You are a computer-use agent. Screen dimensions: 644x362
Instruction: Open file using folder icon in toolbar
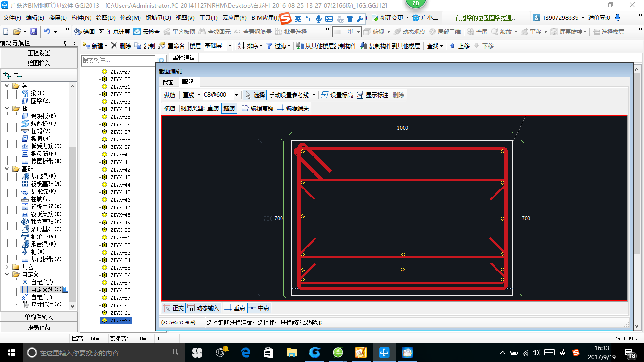(17, 32)
